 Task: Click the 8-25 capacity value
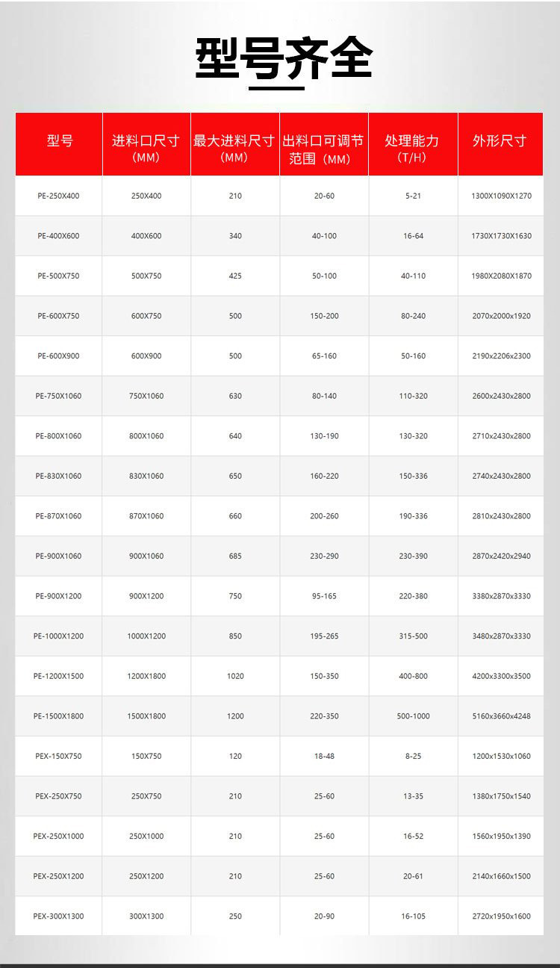[413, 756]
